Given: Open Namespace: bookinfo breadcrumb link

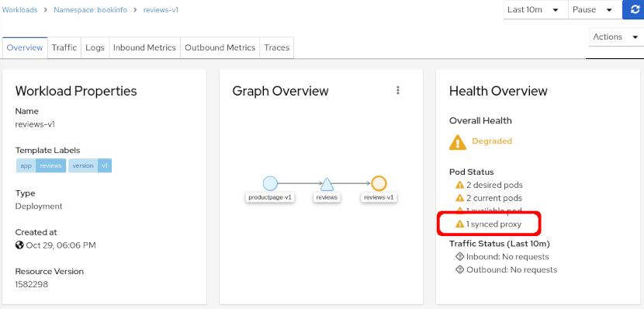Looking at the screenshot, I should click(90, 10).
